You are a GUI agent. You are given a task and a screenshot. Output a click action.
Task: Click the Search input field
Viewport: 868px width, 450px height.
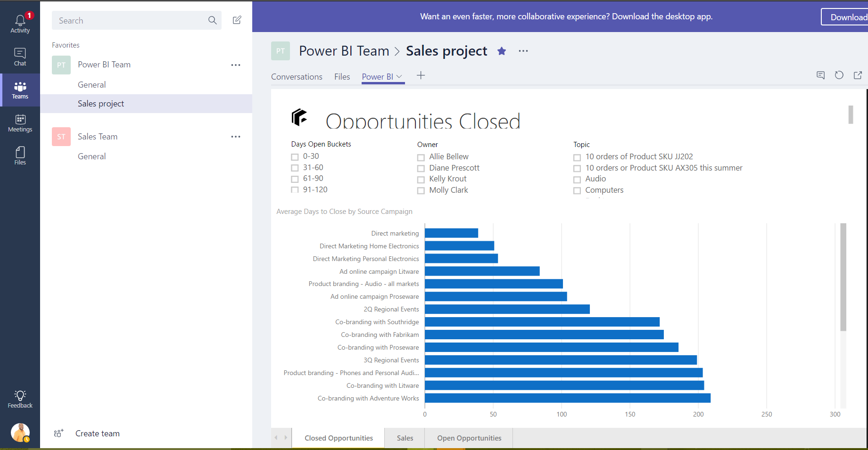(137, 20)
